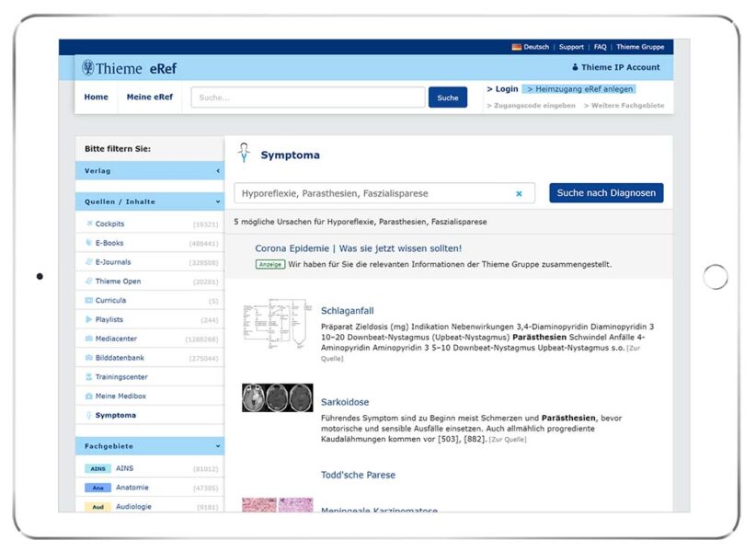Click Zugangscode eingeben link
The height and width of the screenshot is (552, 756).
point(531,105)
